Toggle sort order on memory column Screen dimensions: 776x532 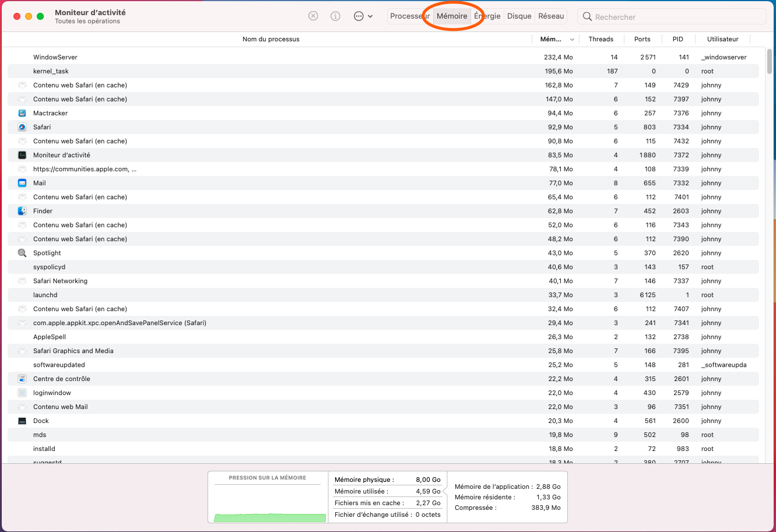pos(554,39)
